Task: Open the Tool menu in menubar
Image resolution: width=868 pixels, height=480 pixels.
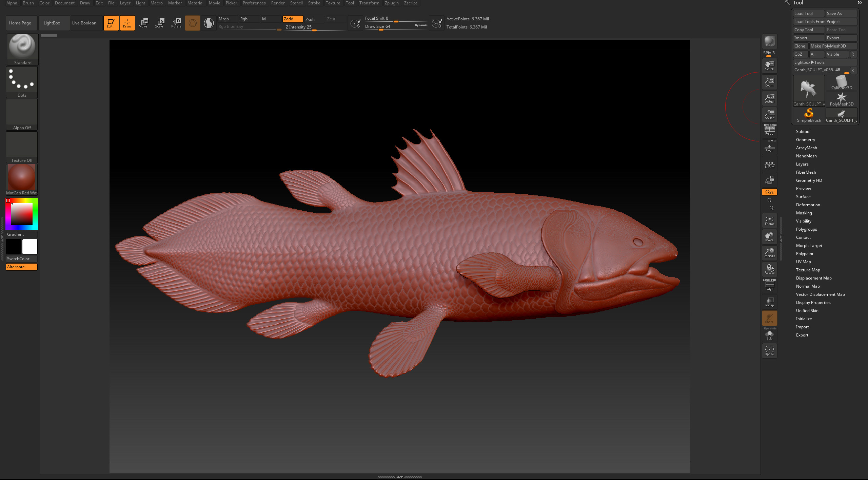Action: point(350,3)
